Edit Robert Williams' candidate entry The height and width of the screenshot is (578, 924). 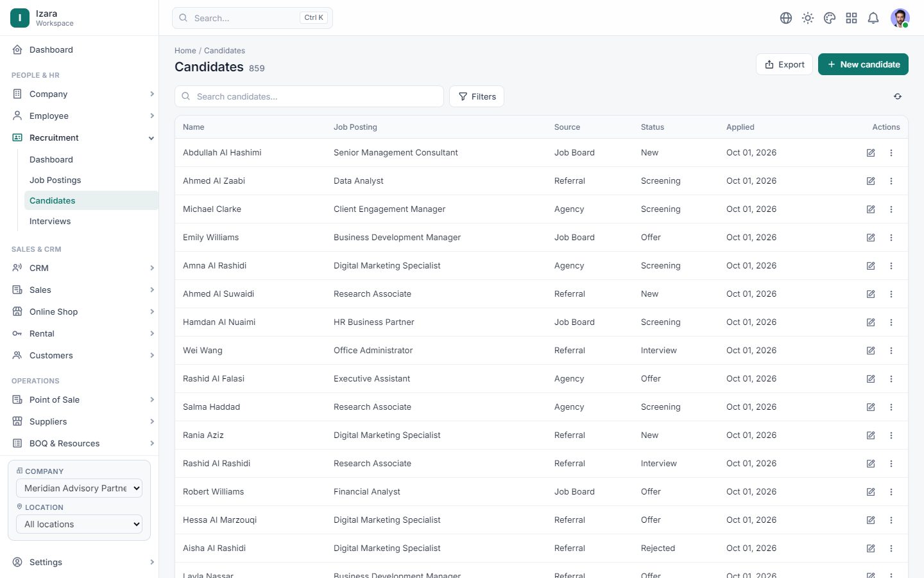click(x=871, y=492)
